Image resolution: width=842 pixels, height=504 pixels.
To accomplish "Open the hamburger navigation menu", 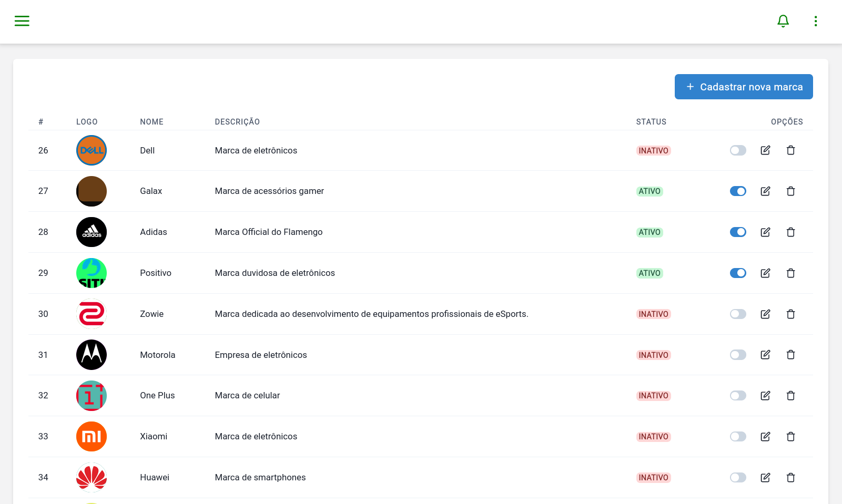I will (x=22, y=21).
